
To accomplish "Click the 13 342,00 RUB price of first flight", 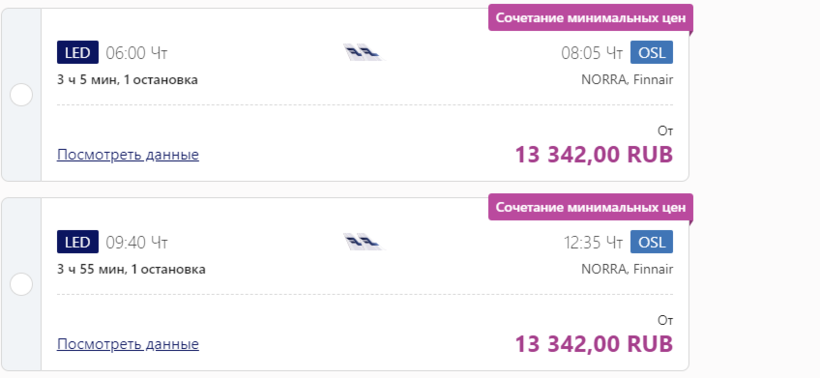I will pos(594,154).
